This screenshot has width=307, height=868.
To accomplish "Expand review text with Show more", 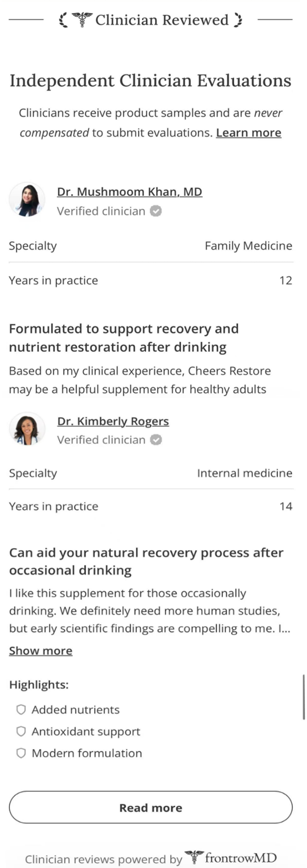I will point(41,651).
